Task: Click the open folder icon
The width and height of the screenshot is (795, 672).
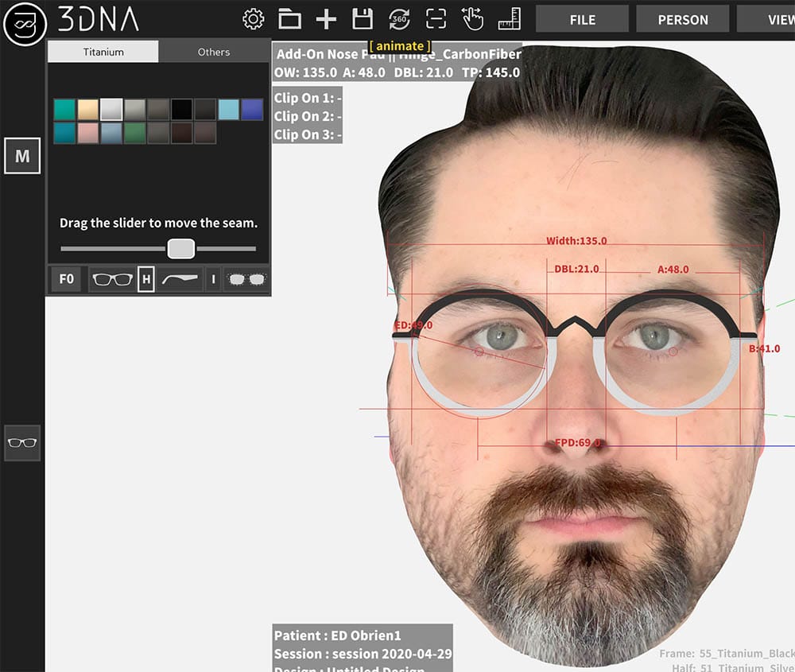Action: 289,20
